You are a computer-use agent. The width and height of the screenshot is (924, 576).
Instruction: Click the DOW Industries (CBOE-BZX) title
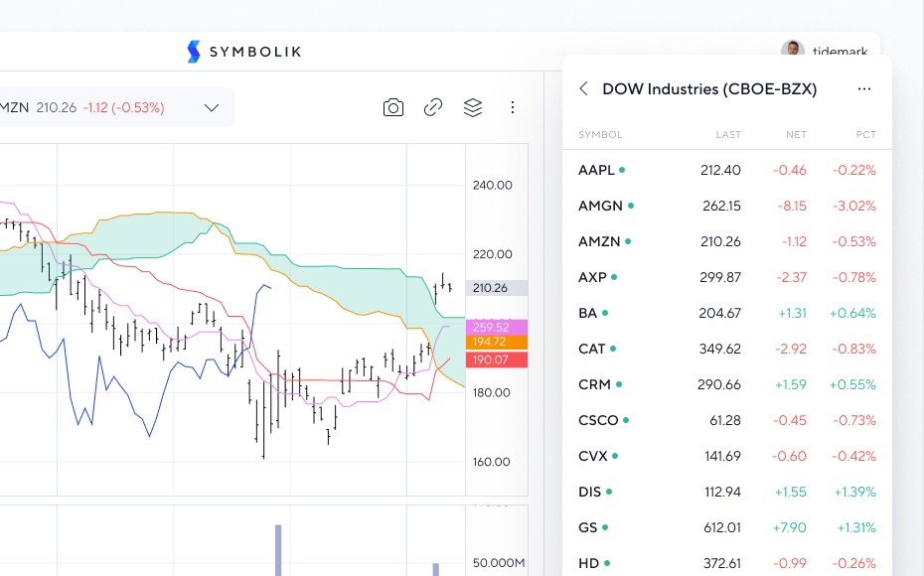pos(709,89)
